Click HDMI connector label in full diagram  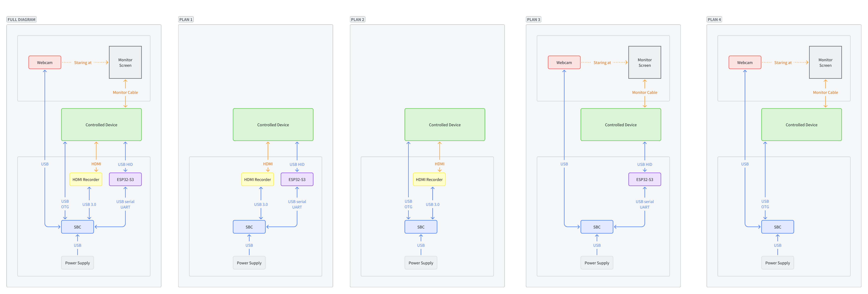tap(96, 164)
